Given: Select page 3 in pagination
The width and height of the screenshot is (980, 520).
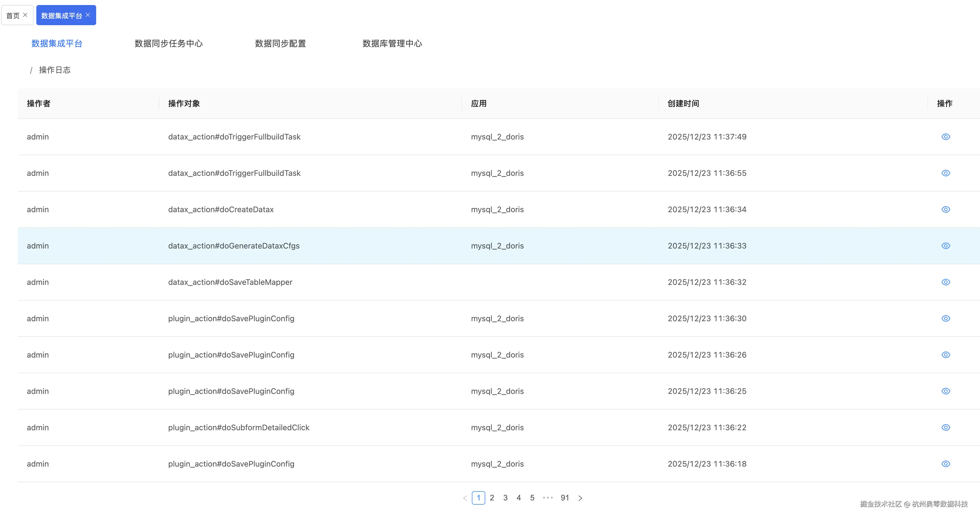Looking at the screenshot, I should point(505,498).
